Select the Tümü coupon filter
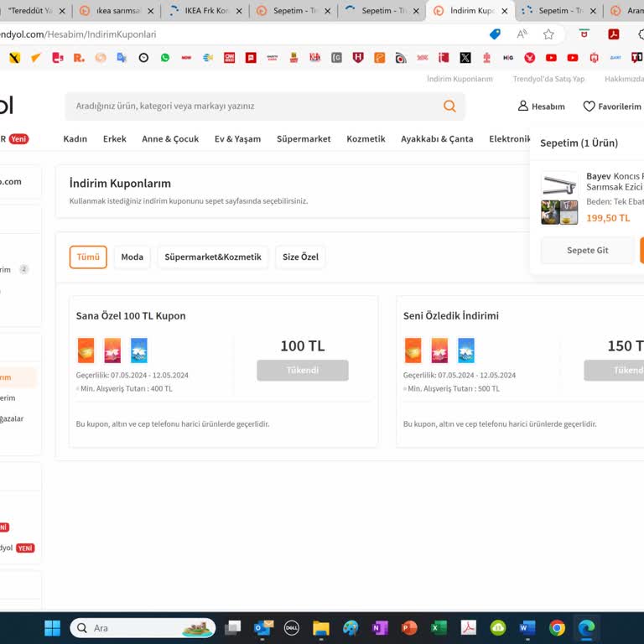This screenshot has height=644, width=644. click(x=88, y=257)
